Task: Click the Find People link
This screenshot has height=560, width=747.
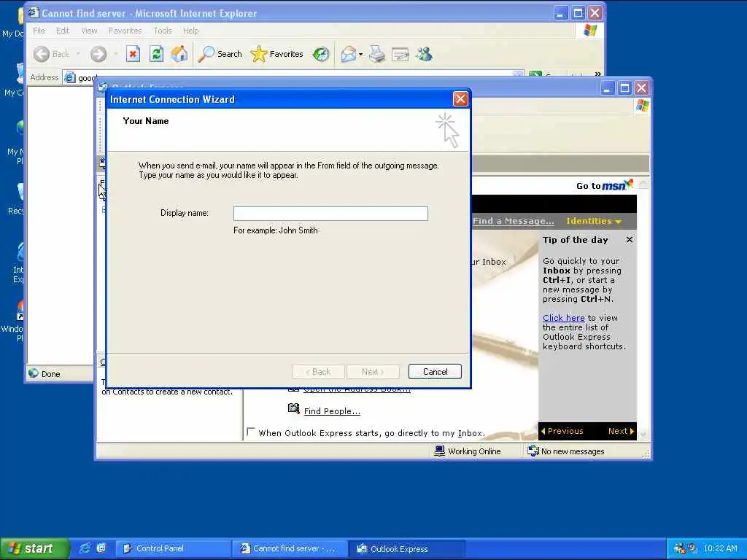Action: tap(332, 411)
